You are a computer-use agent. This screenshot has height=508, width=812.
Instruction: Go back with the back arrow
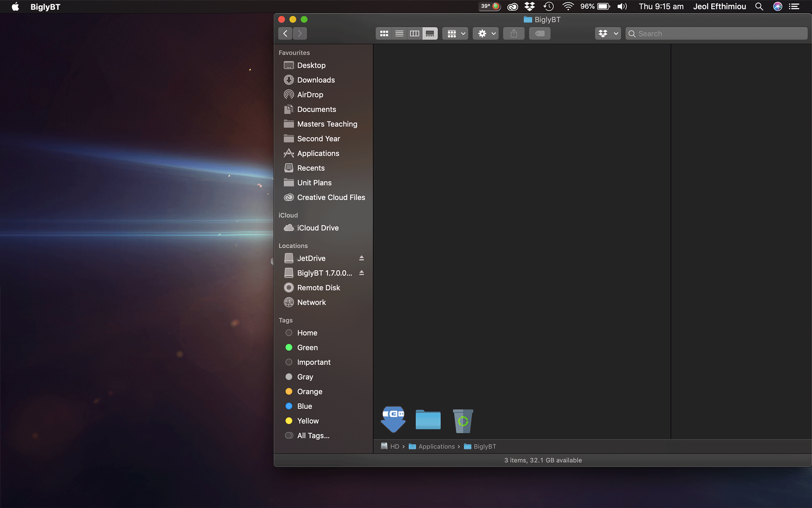(x=285, y=34)
